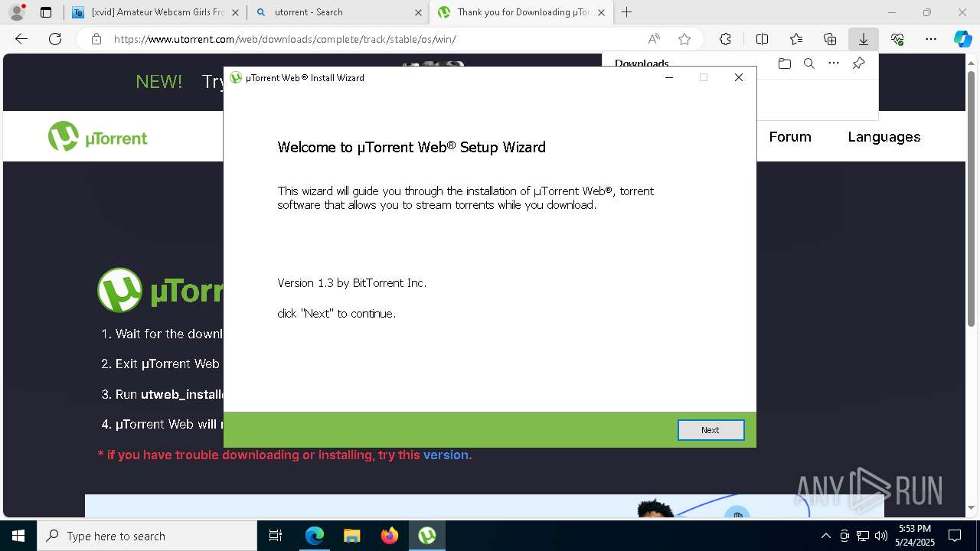Close the µTorrent Install Wizard window
This screenshot has width=980, height=551.
tap(739, 77)
